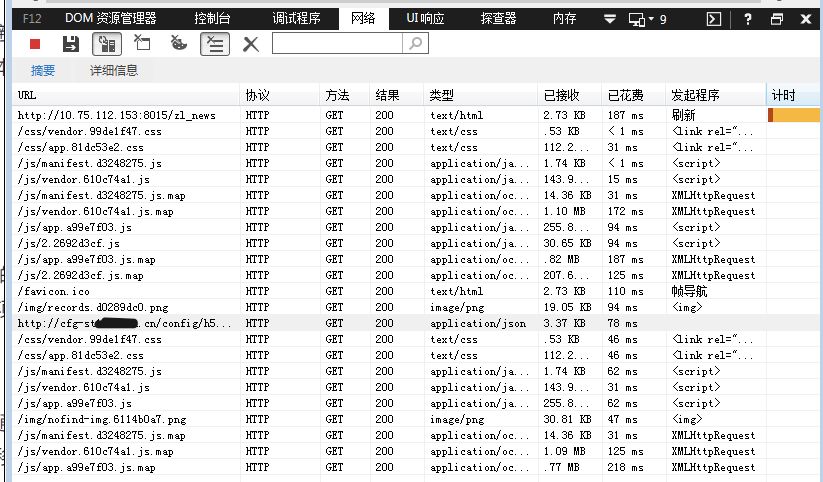The width and height of the screenshot is (823, 482).
Task: Select the /img/records.d0289dc0.png request
Action: (x=92, y=307)
